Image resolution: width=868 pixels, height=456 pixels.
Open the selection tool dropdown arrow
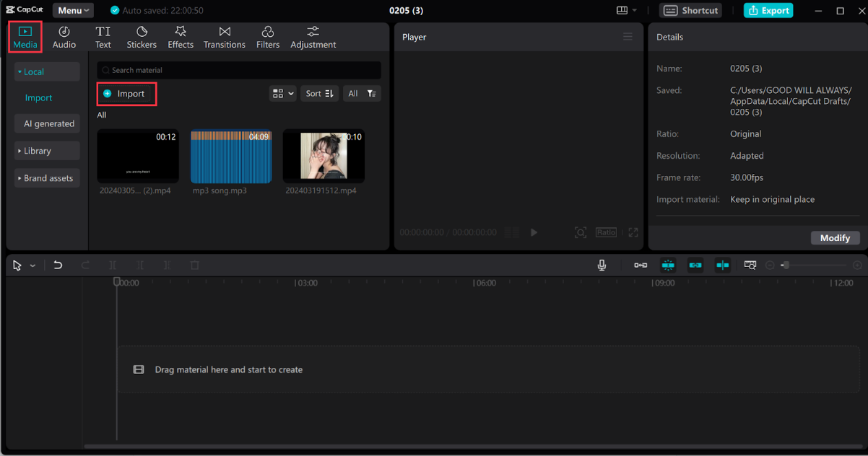pos(32,266)
